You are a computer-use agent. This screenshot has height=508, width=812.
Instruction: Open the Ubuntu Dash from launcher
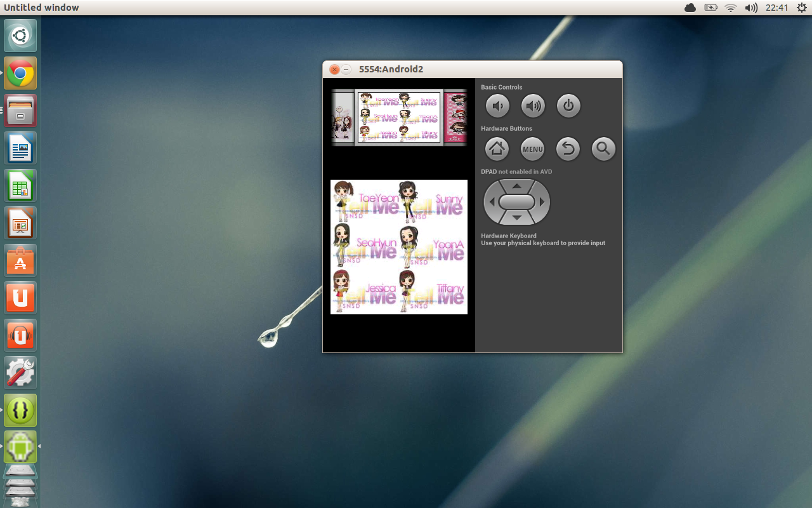click(20, 36)
